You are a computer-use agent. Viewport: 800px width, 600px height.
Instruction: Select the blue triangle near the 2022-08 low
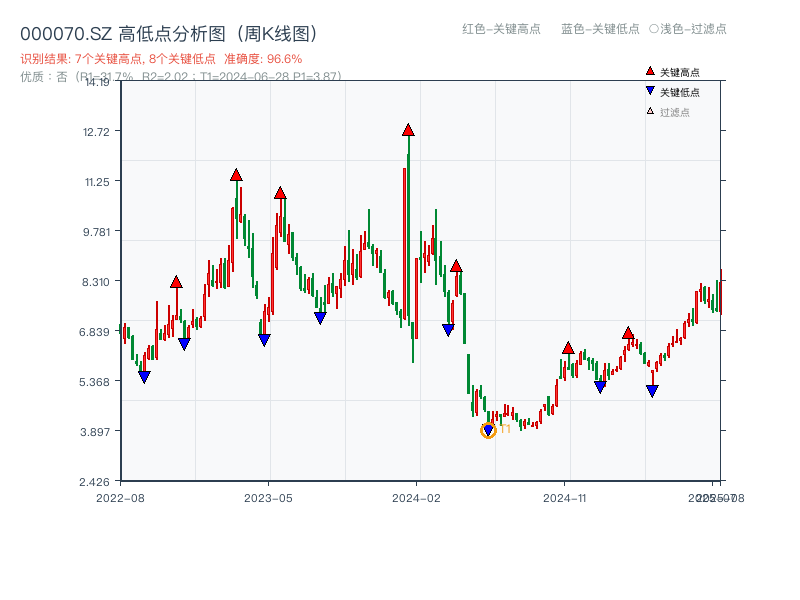[x=144, y=376]
